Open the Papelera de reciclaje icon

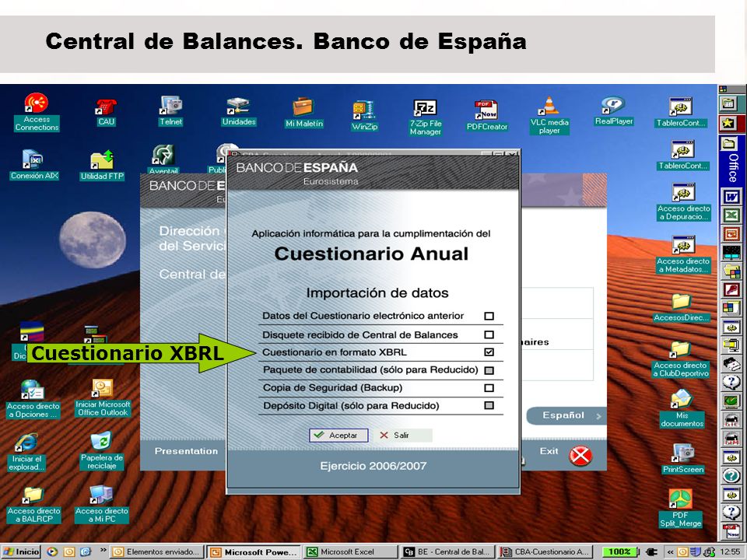[x=101, y=450]
